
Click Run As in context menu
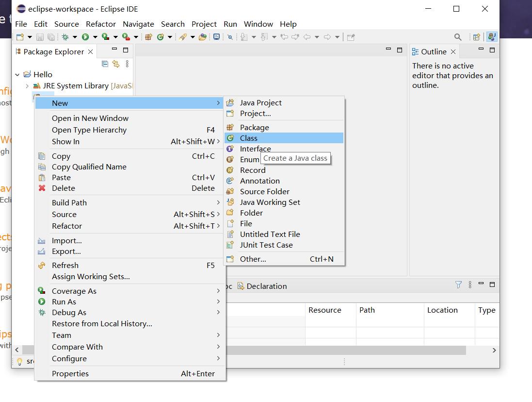[x=129, y=301]
